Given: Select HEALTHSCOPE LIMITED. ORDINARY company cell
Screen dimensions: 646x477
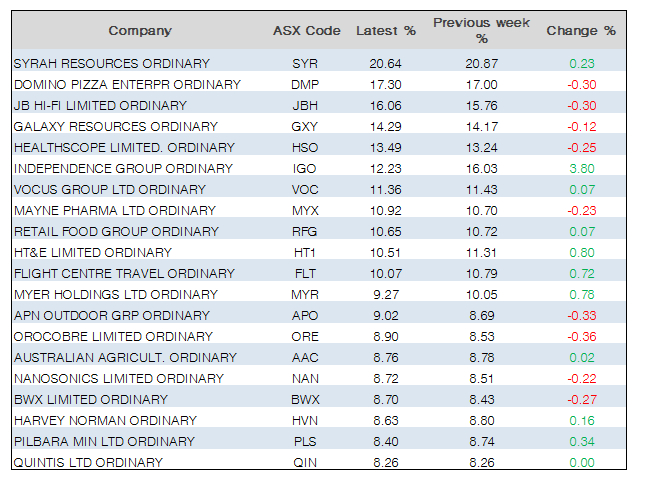Looking at the screenshot, I should click(124, 147).
